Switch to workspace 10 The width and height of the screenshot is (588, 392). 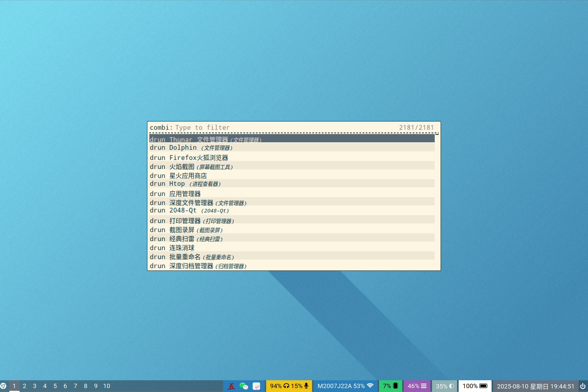107,386
